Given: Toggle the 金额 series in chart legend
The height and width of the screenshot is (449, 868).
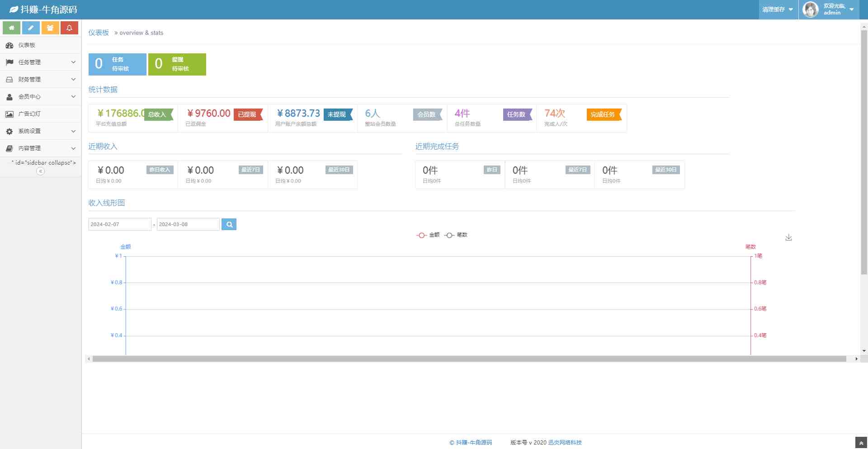Looking at the screenshot, I should pos(428,235).
